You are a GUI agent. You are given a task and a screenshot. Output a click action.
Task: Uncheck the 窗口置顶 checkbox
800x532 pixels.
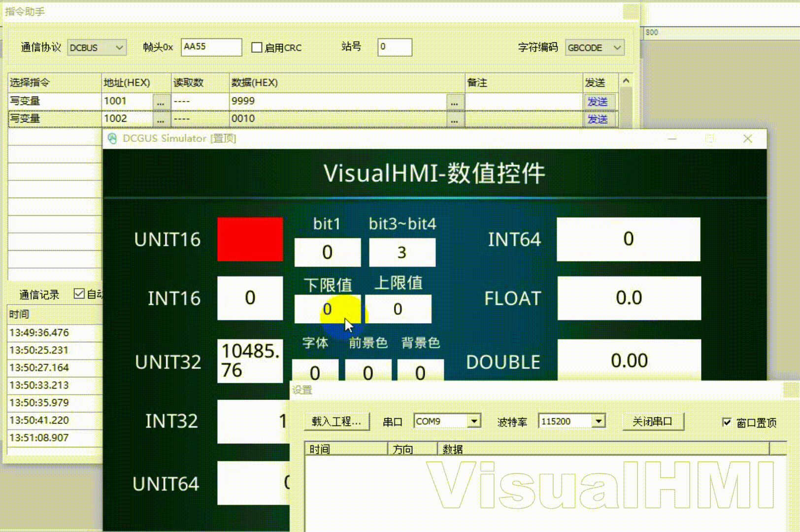pyautogui.click(x=727, y=422)
